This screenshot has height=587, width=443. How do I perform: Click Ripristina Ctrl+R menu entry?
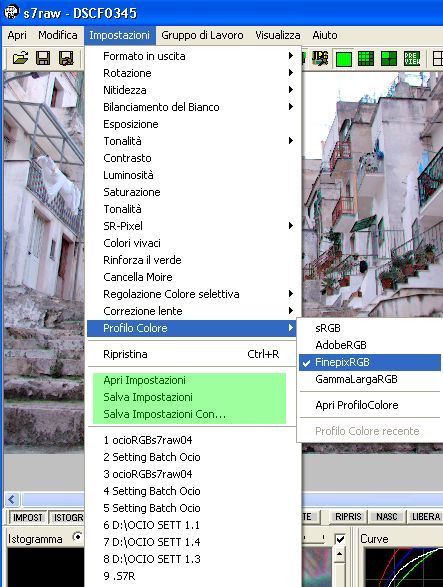[x=193, y=354]
